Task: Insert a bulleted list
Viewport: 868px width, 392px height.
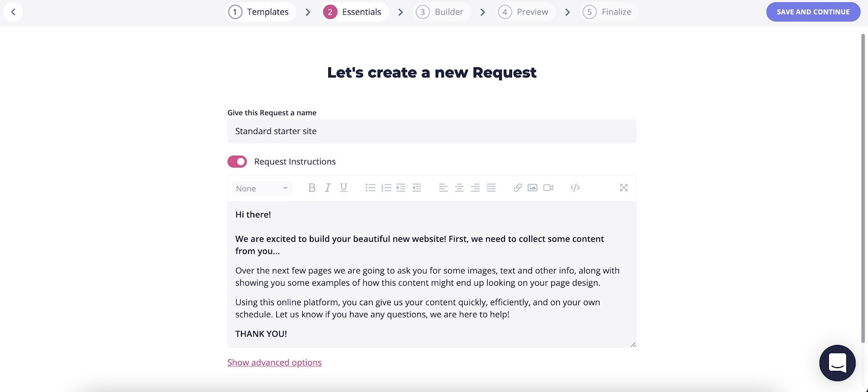Action: tap(371, 188)
